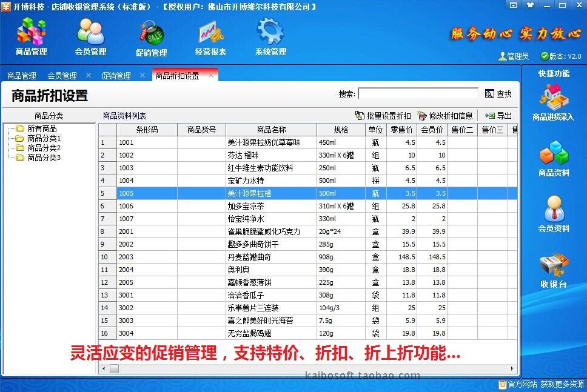Click barcode cell 2004
587x392 pixels.
tap(147, 270)
